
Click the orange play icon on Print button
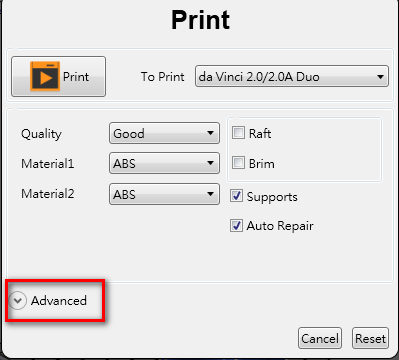[45, 76]
